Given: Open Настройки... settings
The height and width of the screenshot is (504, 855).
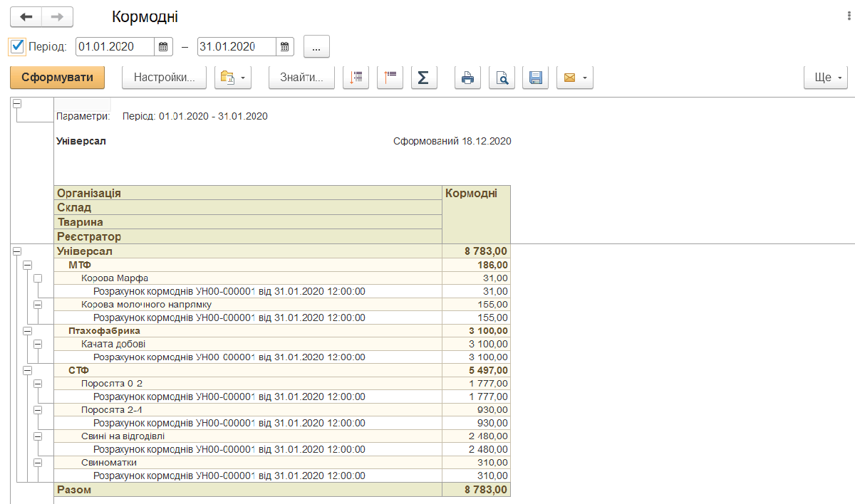Looking at the screenshot, I should pos(165,78).
